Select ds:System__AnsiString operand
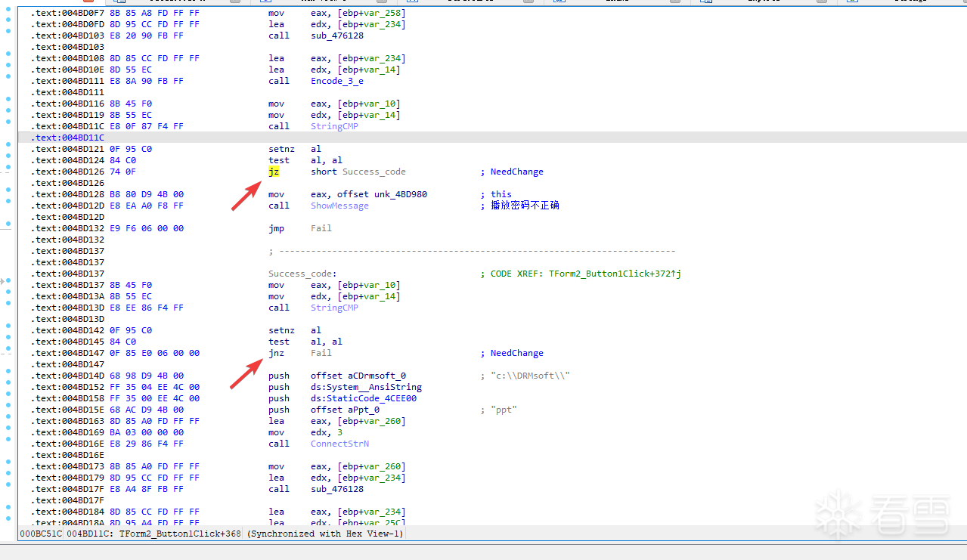Viewport: 967px width, 560px height. (366, 387)
